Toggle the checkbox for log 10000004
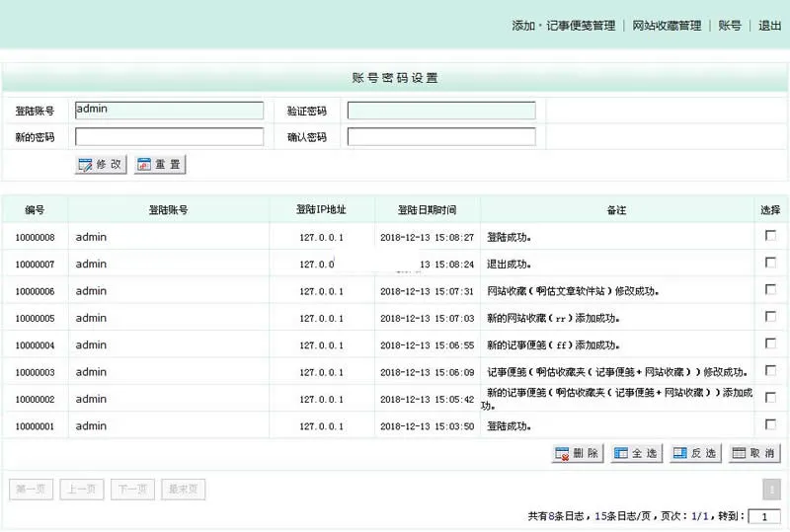Image resolution: width=790 pixels, height=532 pixels. point(770,343)
